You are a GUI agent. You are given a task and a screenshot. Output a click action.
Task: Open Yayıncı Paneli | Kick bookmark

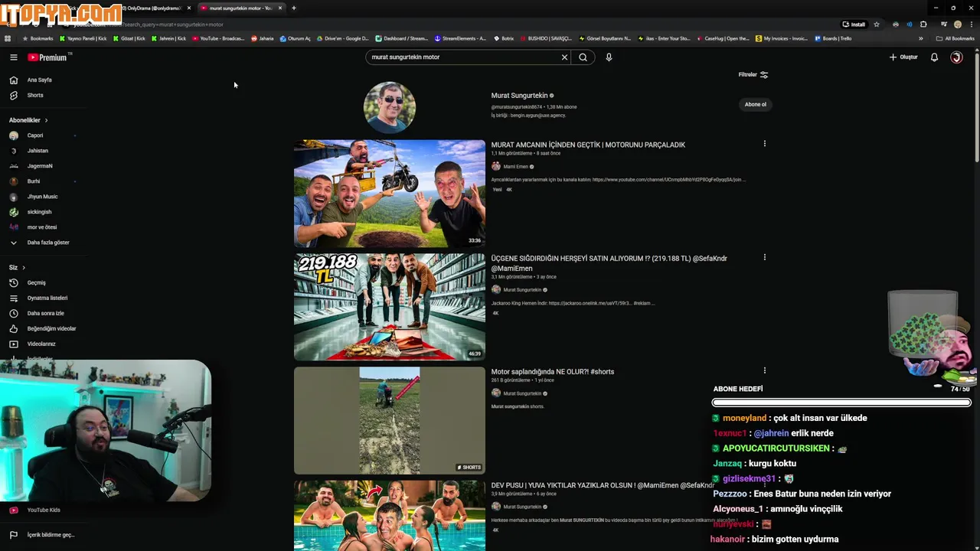point(83,38)
